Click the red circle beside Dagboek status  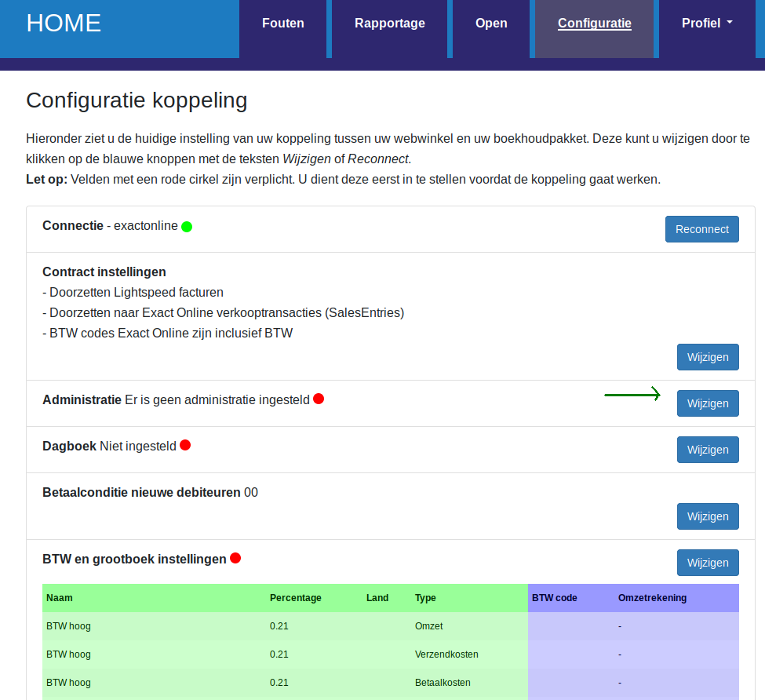tap(185, 445)
